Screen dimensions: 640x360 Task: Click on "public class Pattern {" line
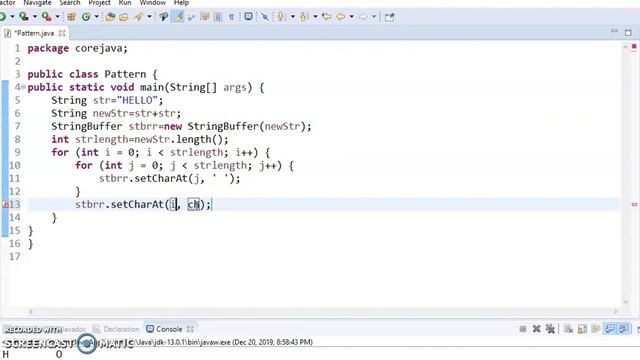(x=92, y=74)
